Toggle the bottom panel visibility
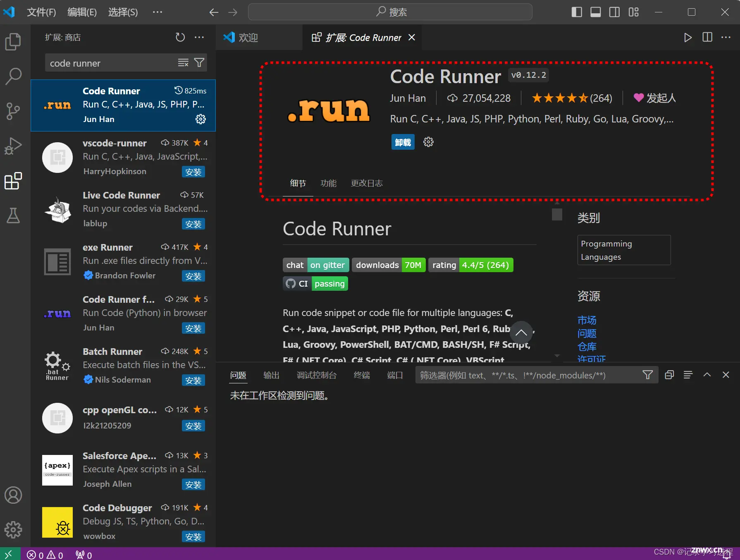Screen dimensions: 740x560 click(596, 12)
